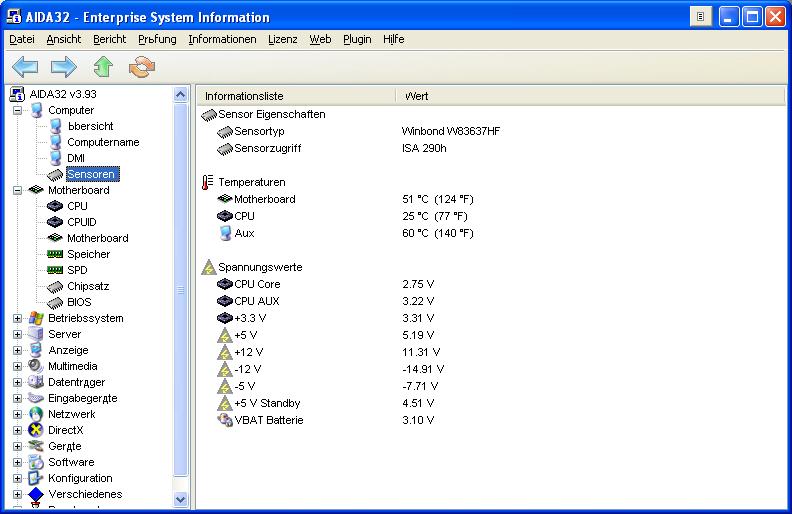Click the Chipsatz chip icon
Image resolution: width=792 pixels, height=514 pixels.
55,287
